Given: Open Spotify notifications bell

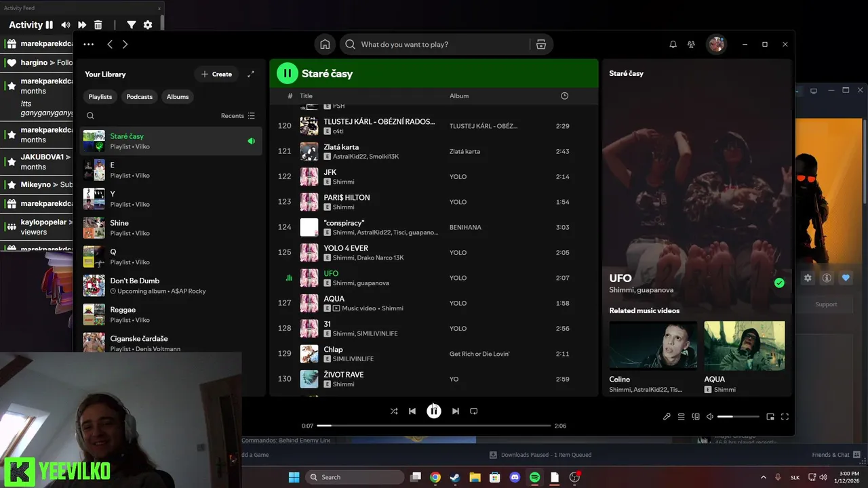Looking at the screenshot, I should (673, 44).
